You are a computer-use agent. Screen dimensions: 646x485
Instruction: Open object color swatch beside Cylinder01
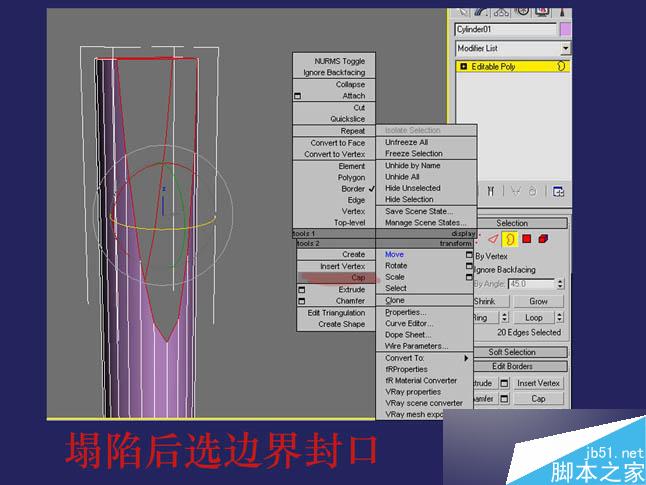(x=565, y=30)
